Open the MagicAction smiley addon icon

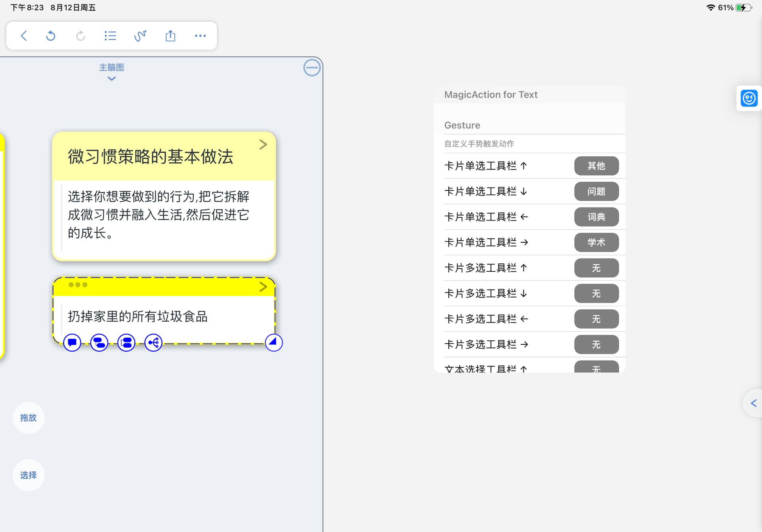(749, 98)
